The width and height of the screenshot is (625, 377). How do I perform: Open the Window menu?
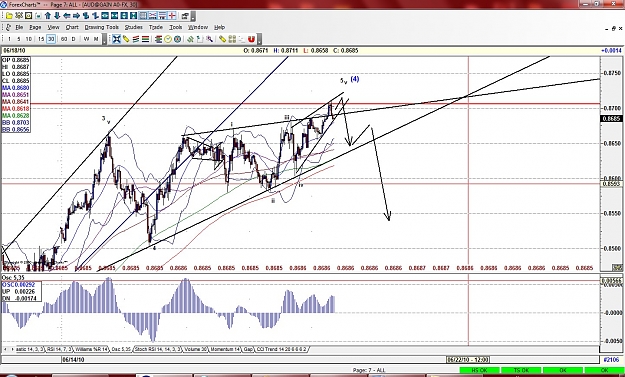(198, 27)
